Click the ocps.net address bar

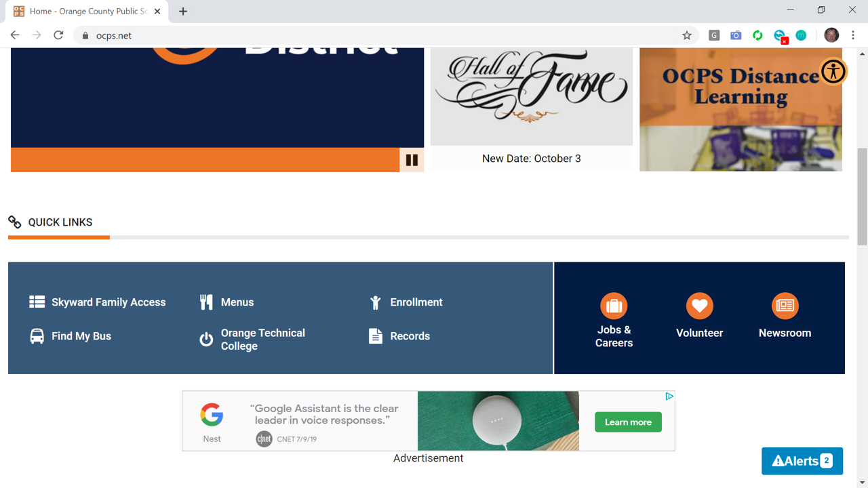tap(380, 35)
